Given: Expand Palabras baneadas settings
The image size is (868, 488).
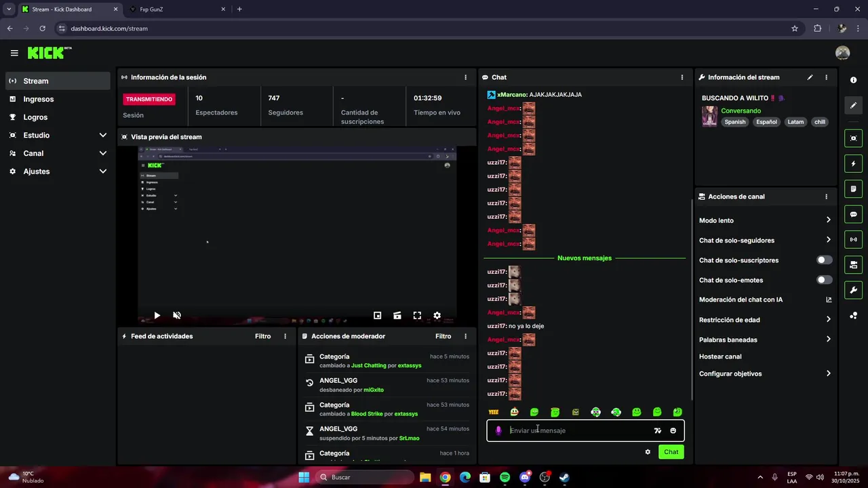Looking at the screenshot, I should pyautogui.click(x=765, y=340).
